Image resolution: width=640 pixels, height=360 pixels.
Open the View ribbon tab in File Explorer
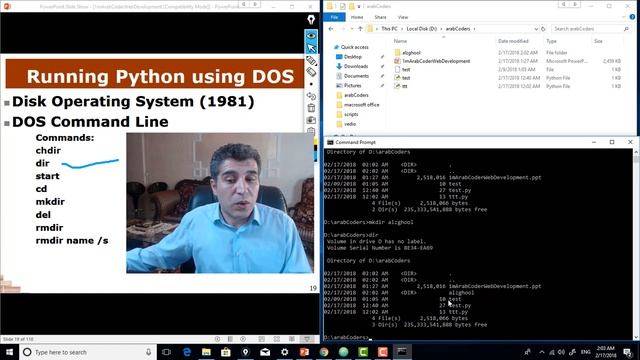click(x=403, y=17)
